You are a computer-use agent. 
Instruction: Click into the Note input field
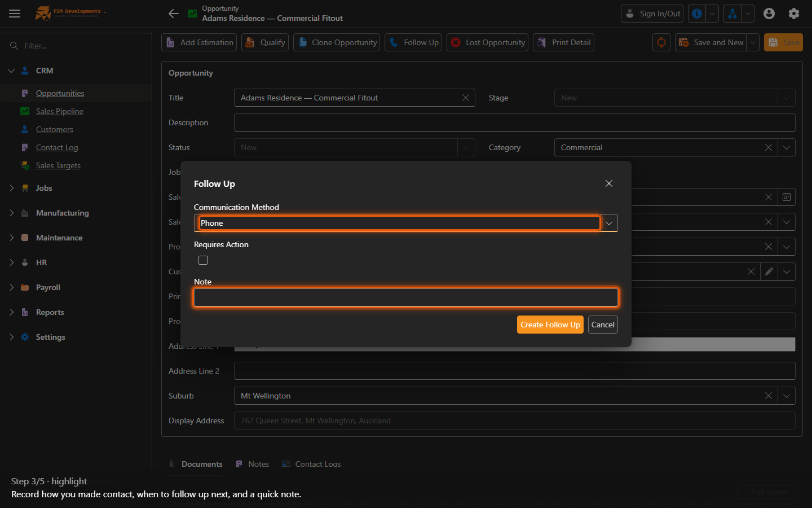[406, 297]
